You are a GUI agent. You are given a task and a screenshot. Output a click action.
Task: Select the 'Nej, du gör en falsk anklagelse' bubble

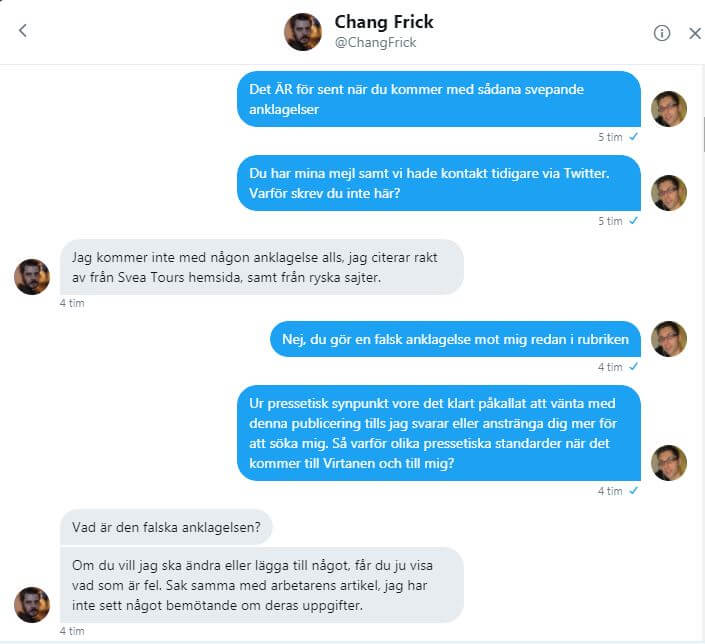click(454, 340)
